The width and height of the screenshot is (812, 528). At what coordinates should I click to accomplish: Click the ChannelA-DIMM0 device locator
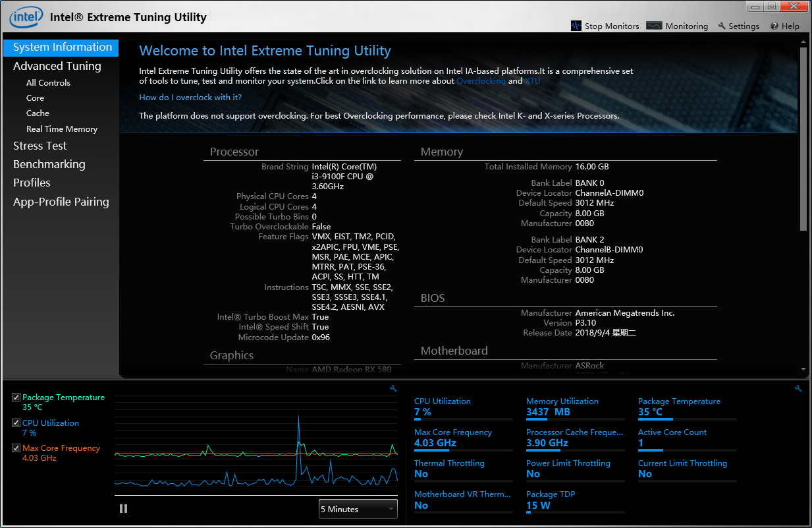[x=609, y=193]
